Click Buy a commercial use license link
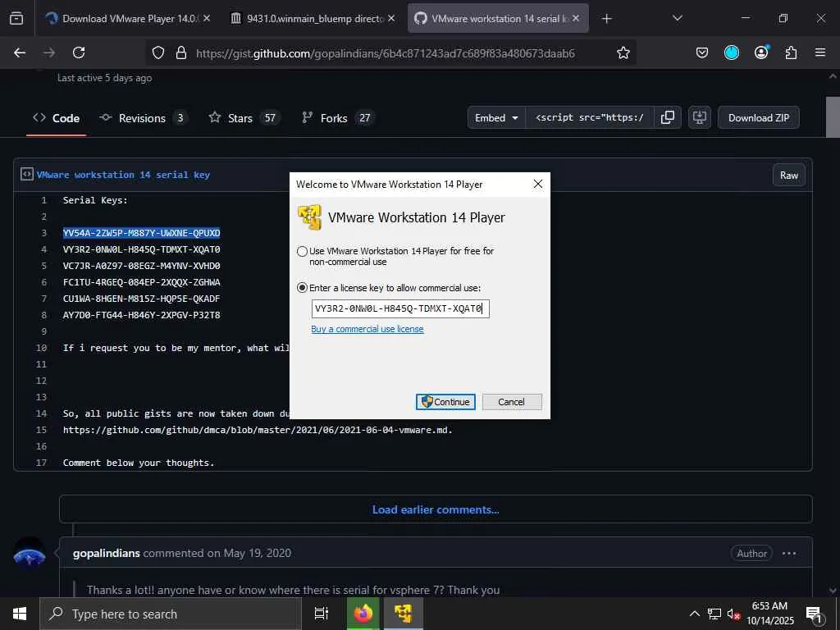Viewport: 840px width, 630px height. (x=367, y=329)
